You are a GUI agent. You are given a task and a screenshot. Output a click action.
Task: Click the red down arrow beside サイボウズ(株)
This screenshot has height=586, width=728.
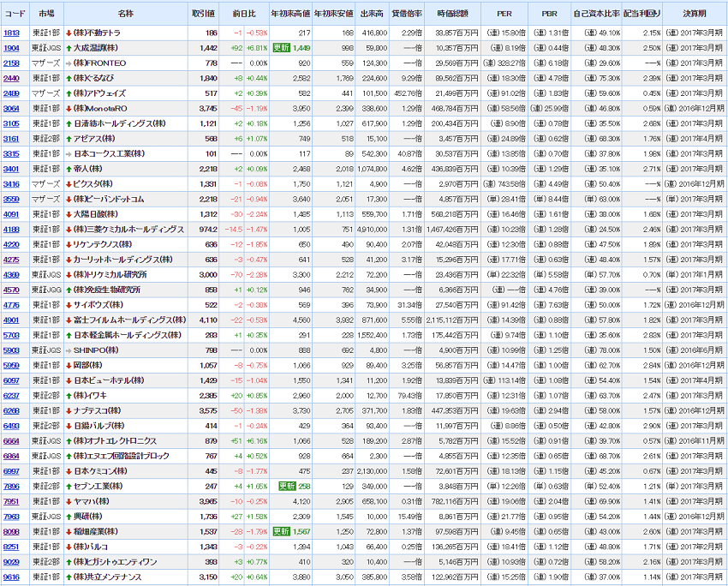pos(69,305)
